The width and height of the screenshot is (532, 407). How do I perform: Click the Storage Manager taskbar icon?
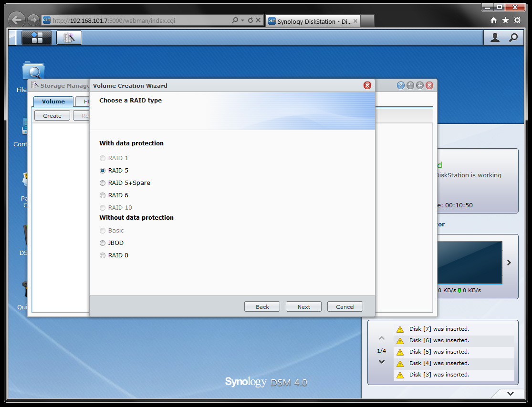pos(69,38)
